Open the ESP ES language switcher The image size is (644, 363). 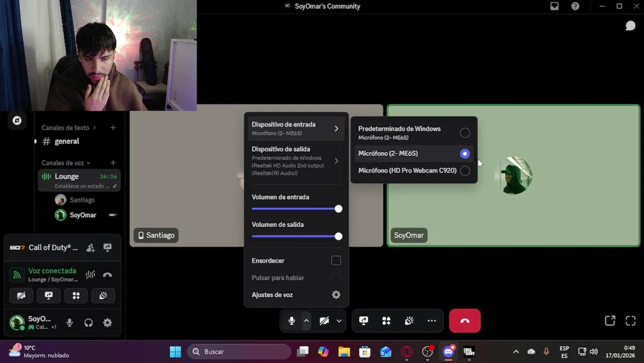pos(564,352)
